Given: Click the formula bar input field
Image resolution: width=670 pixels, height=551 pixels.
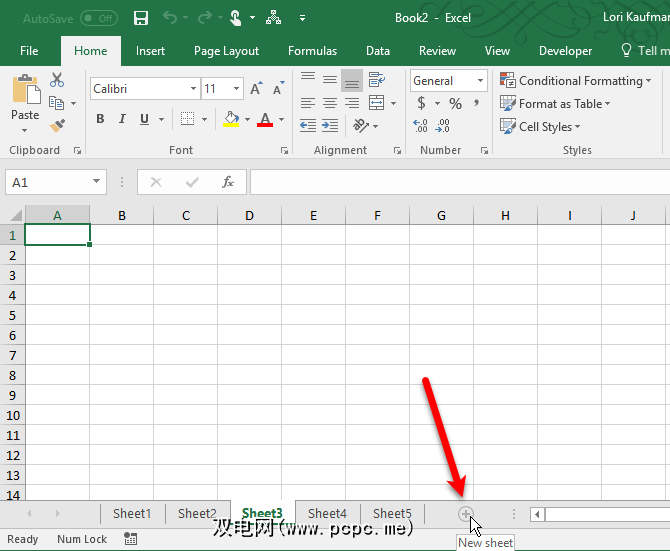Looking at the screenshot, I should tap(455, 182).
